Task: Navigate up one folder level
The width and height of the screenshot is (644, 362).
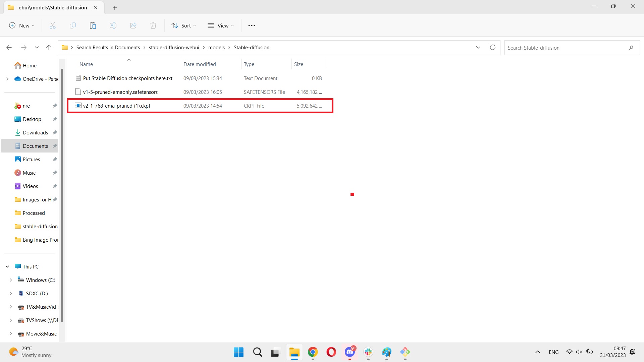Action: point(49,47)
